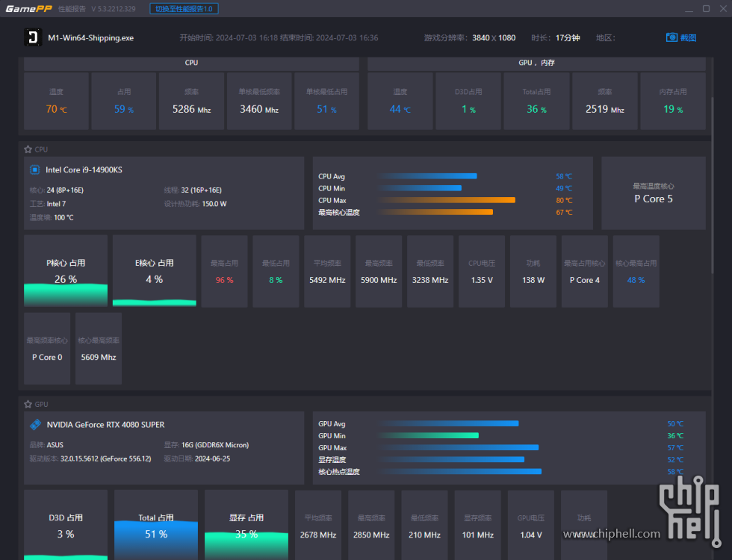The image size is (732, 560).
Task: Click the duration 17分钟 text
Action: pyautogui.click(x=568, y=38)
